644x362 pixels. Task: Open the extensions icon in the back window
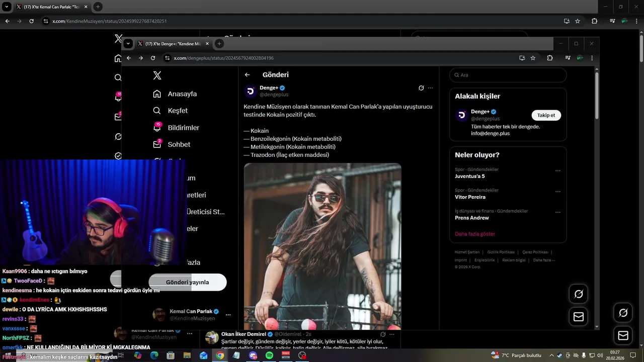[x=595, y=21]
